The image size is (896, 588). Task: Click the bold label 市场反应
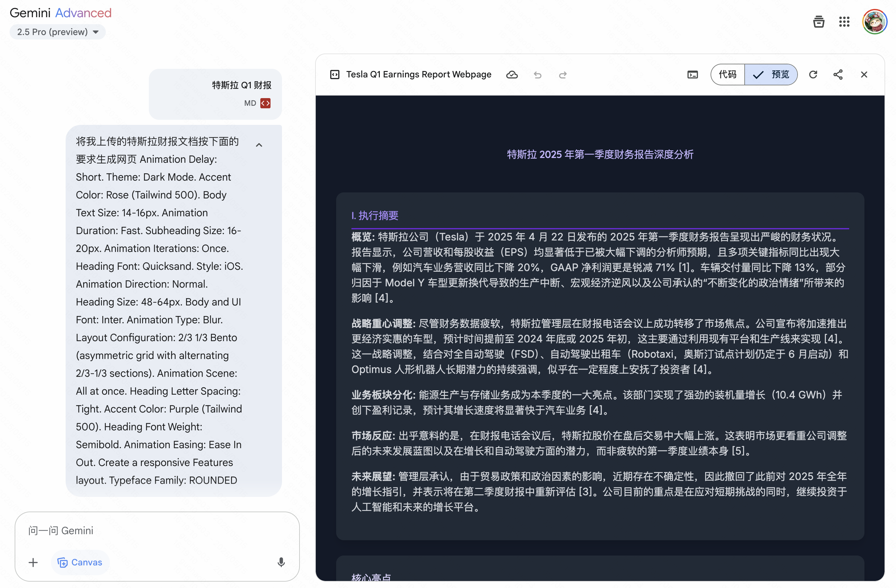coord(373,435)
